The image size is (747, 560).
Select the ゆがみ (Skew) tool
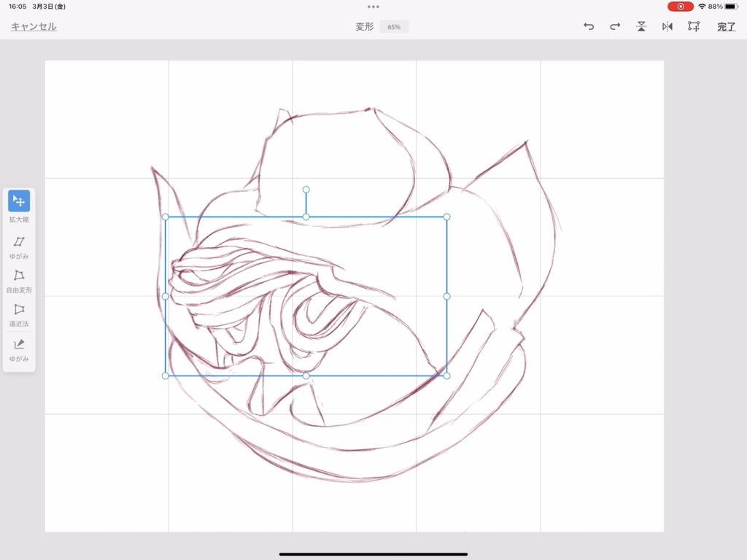tap(19, 241)
